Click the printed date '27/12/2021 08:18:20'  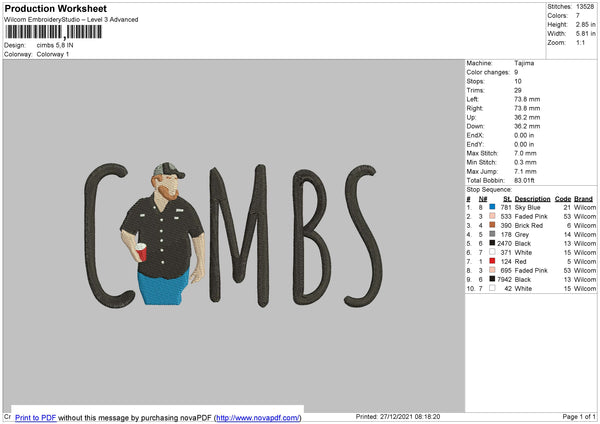pos(410,416)
